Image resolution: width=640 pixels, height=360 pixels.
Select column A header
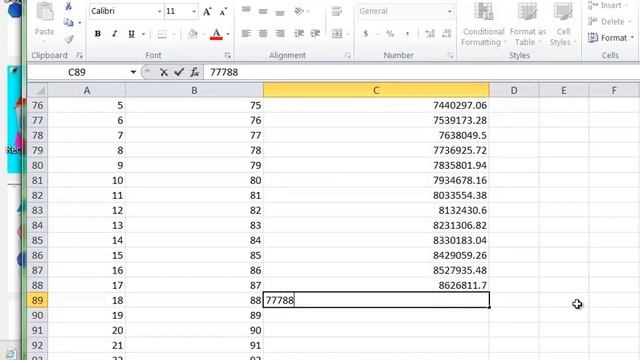coord(87,91)
